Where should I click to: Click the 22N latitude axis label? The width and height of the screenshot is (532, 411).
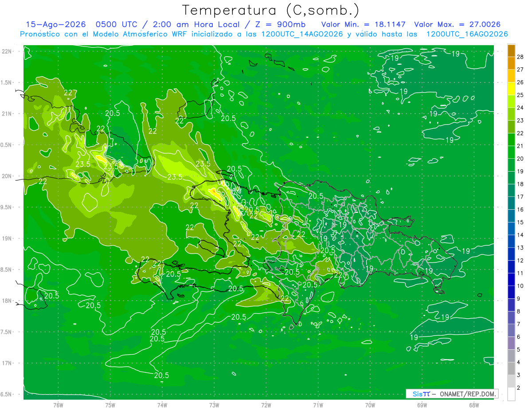7,51
